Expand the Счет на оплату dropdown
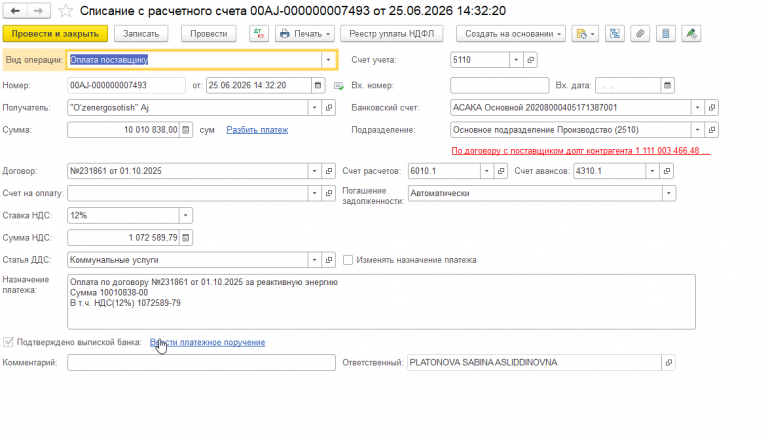The image size is (768, 438). [314, 193]
